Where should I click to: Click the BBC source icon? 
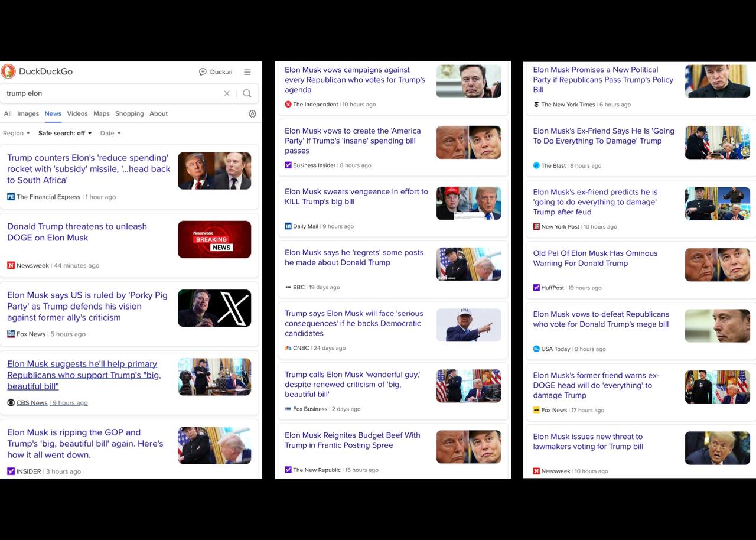(288, 287)
